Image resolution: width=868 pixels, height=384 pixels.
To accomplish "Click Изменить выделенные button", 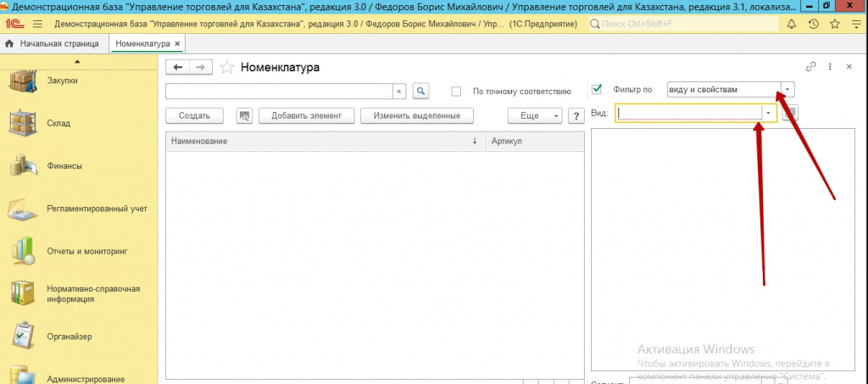I will (x=417, y=115).
